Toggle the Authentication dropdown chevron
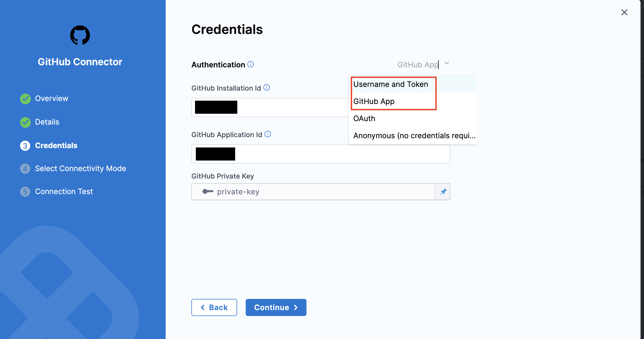 pyautogui.click(x=446, y=64)
